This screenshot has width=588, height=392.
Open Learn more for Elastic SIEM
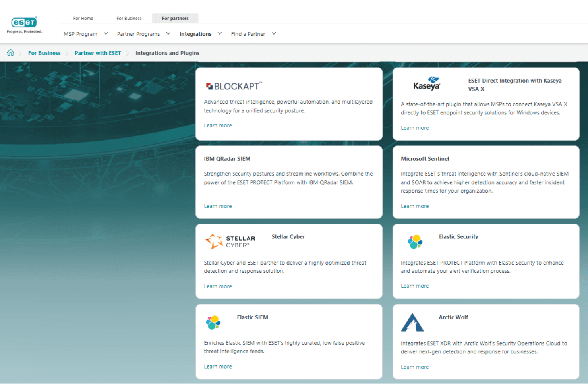pos(218,367)
